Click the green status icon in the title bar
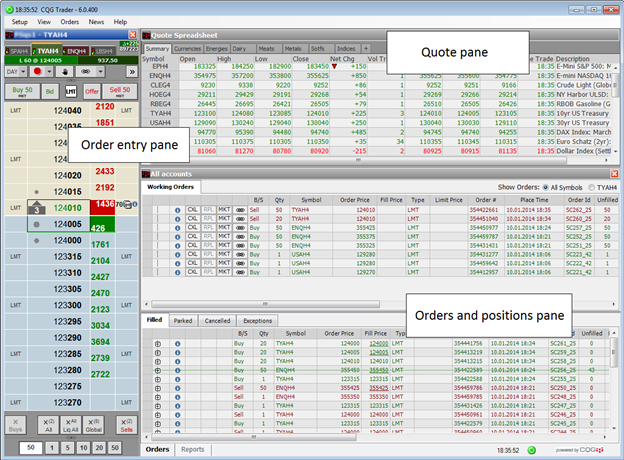 [9, 10]
